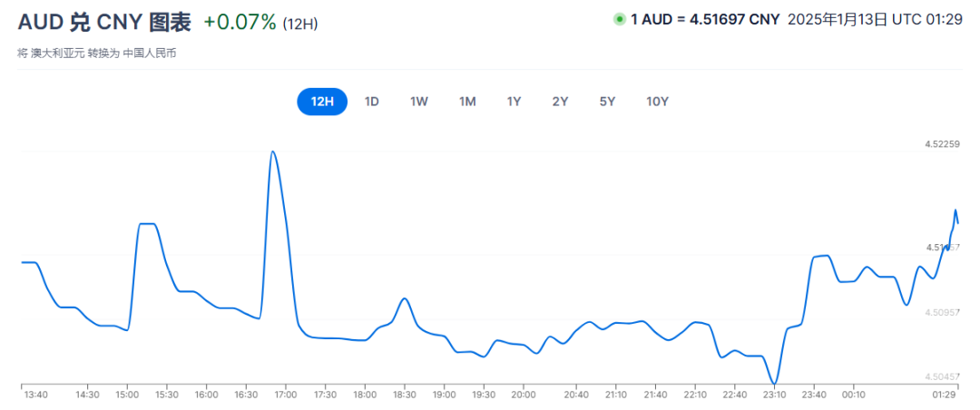
Task: Choose the 1W time range
Action: (418, 102)
